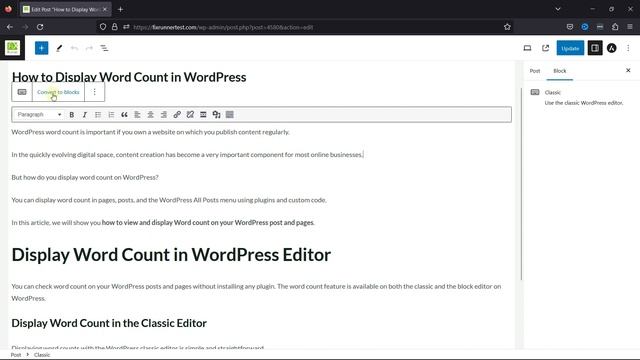
Task: Click the post title text
Action: (x=129, y=77)
